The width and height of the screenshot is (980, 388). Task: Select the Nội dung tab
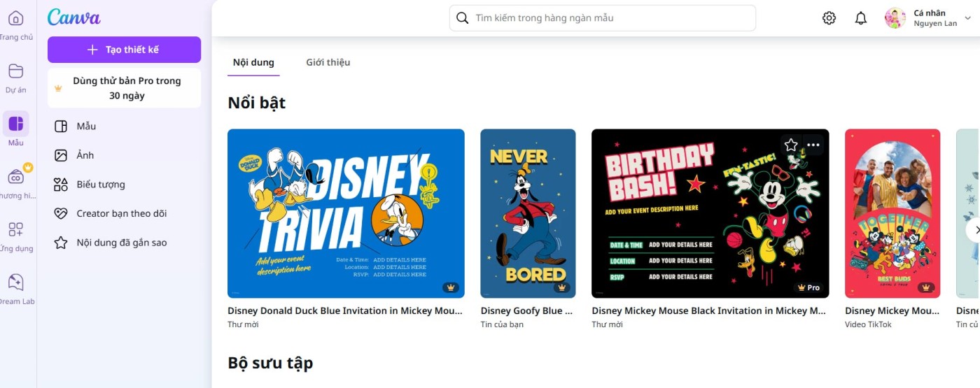point(253,62)
